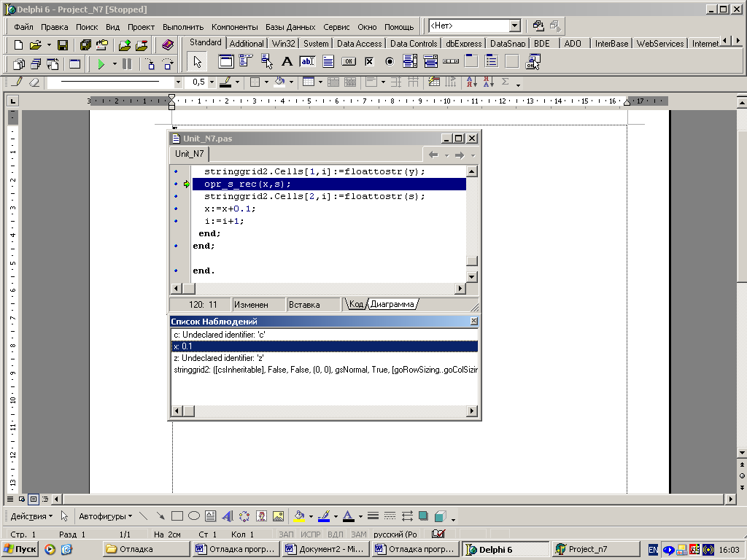Viewport: 747px width, 560px height.
Task: Choose the arrow pointer in component palette
Action: click(197, 61)
